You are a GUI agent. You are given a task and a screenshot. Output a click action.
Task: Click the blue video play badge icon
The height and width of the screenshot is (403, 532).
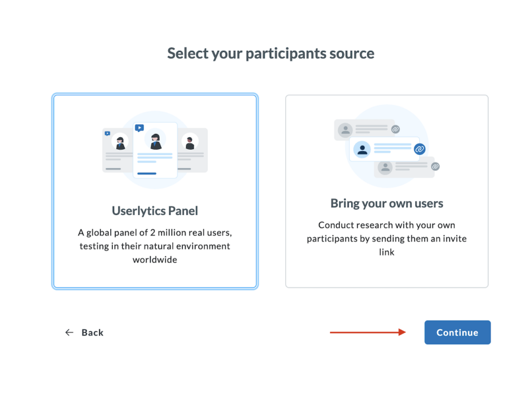139,128
